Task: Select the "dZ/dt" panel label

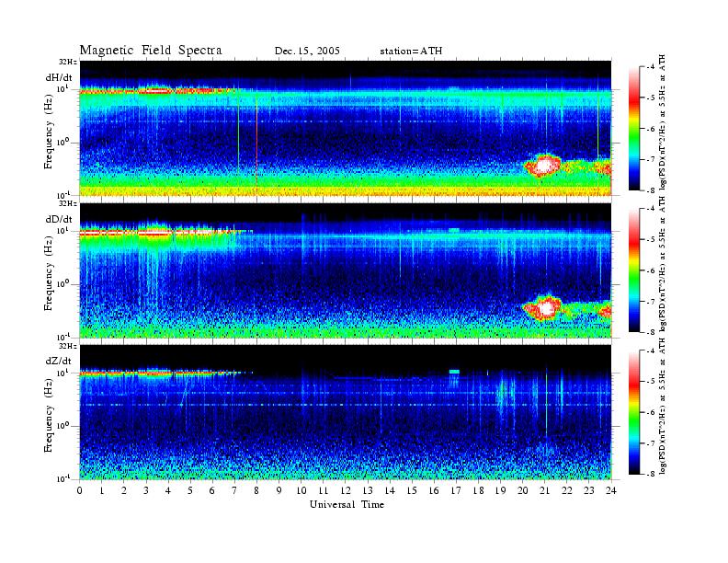Action: (x=59, y=361)
